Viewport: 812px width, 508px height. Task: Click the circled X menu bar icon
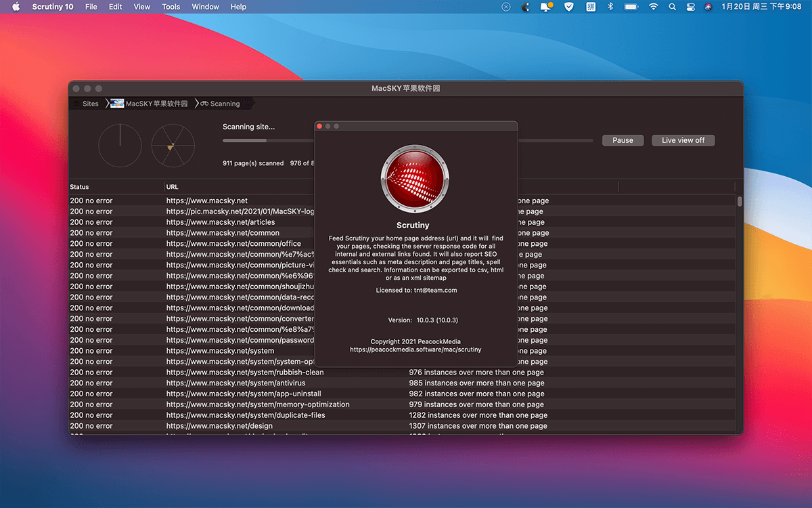(x=506, y=7)
